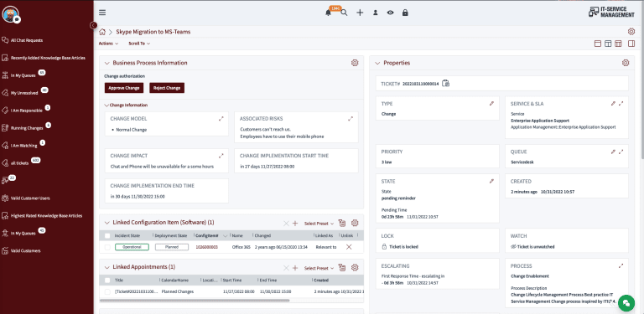This screenshot has height=314, width=644.
Task: Open Properties widget settings gear
Action: [626, 63]
